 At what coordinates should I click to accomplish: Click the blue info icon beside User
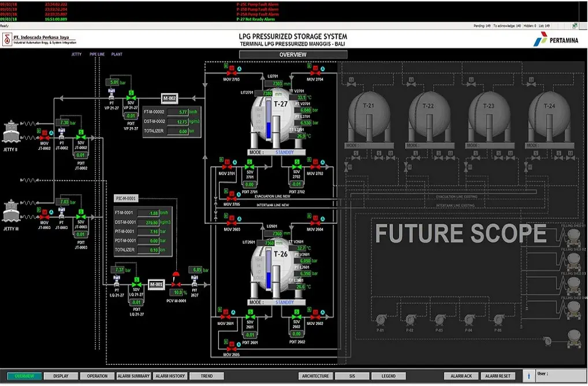coord(529,376)
